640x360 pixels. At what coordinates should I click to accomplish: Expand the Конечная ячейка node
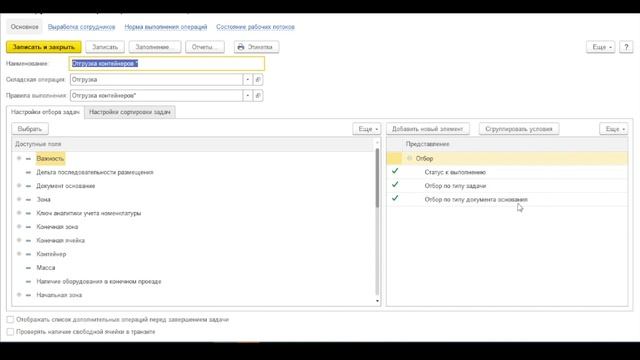[x=19, y=240]
